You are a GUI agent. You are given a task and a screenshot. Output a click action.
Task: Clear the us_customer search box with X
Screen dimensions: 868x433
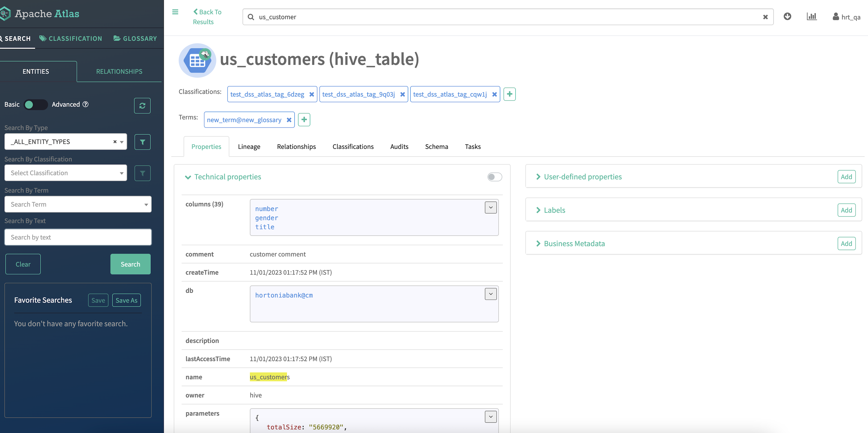[x=765, y=17]
